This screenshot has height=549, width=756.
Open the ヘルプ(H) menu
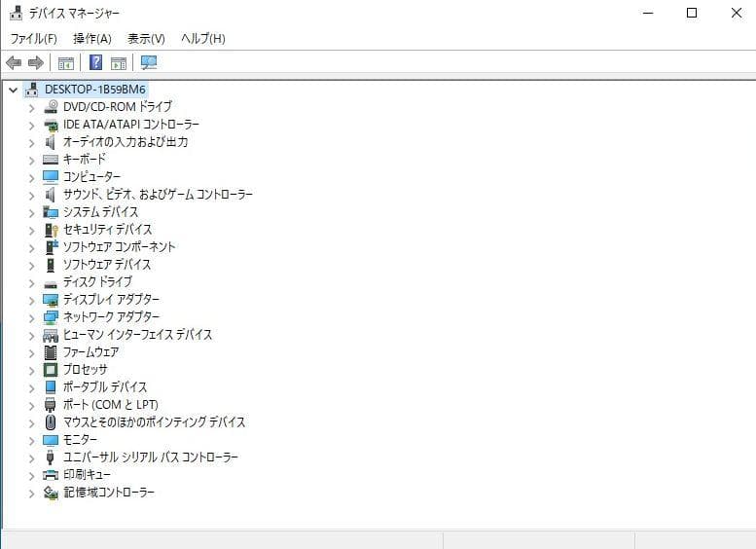point(203,39)
